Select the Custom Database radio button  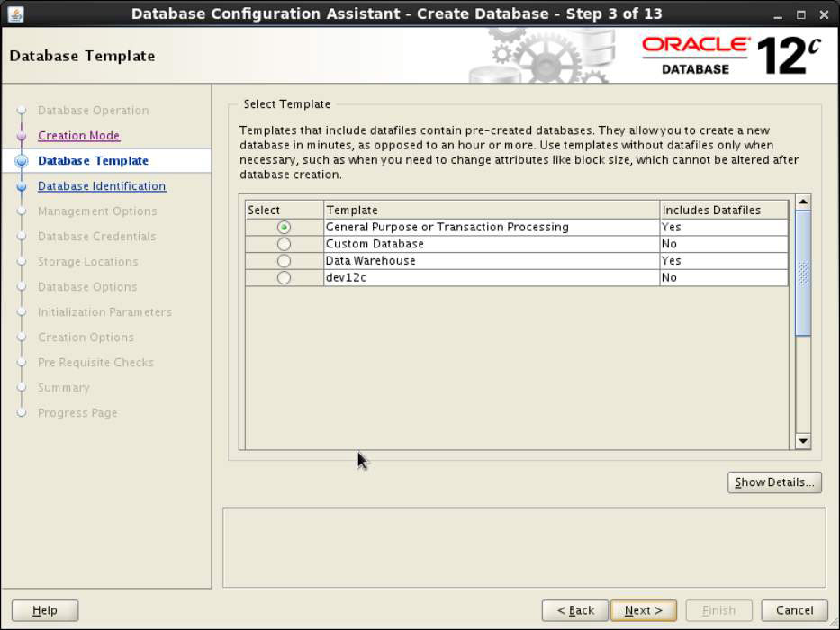click(x=285, y=244)
